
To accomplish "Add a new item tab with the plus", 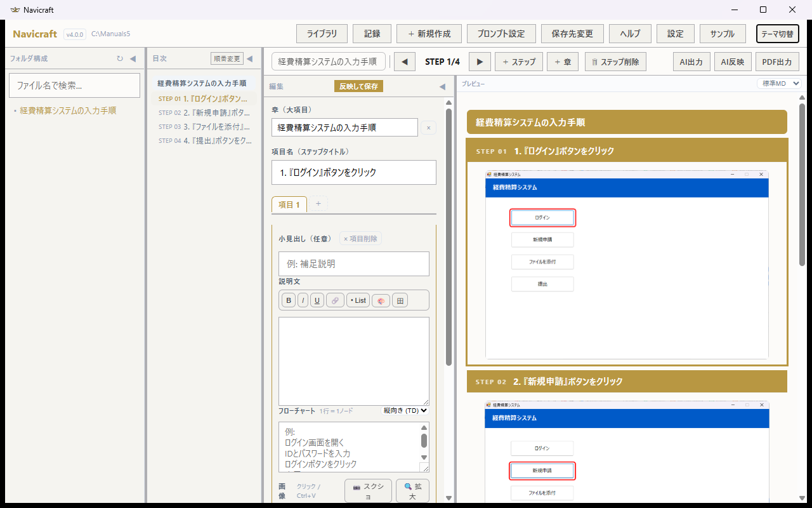I will (x=318, y=204).
